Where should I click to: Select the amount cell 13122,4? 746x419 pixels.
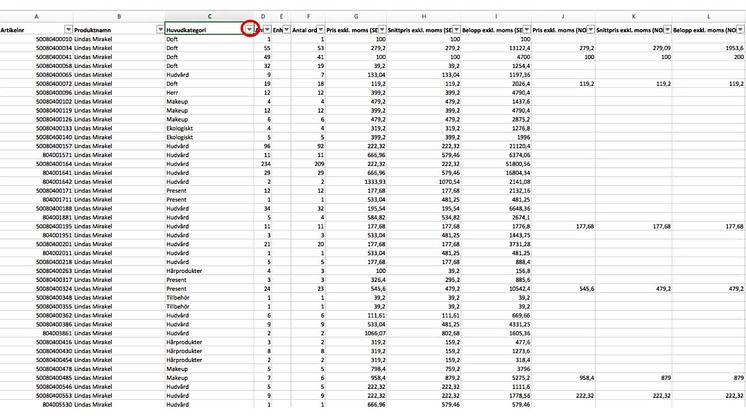click(x=496, y=48)
